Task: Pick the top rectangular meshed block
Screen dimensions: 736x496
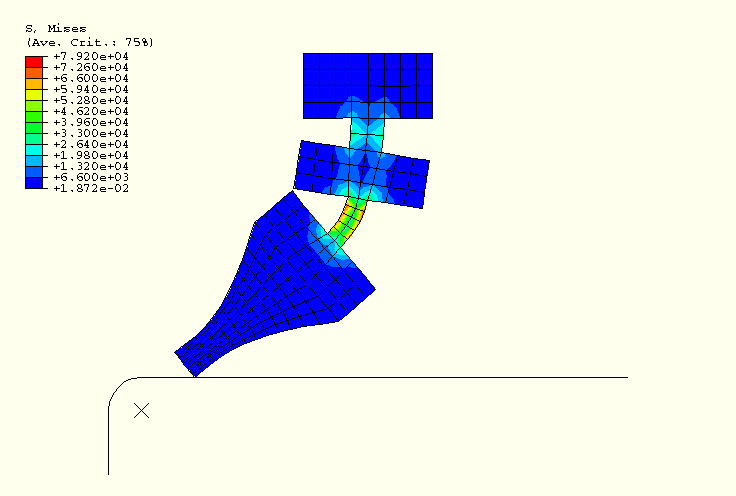Action: 368,86
